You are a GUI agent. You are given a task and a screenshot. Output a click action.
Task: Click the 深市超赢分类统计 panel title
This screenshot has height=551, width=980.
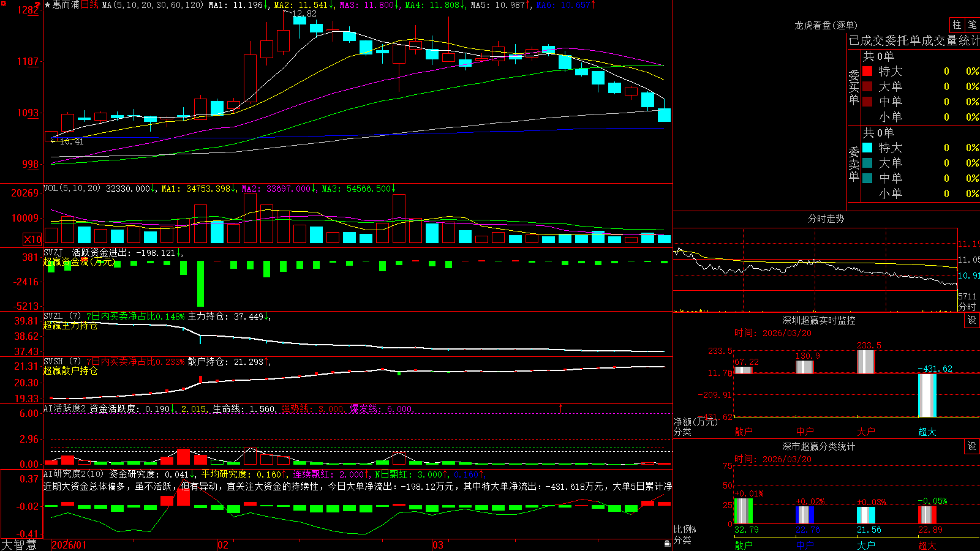tap(819, 446)
